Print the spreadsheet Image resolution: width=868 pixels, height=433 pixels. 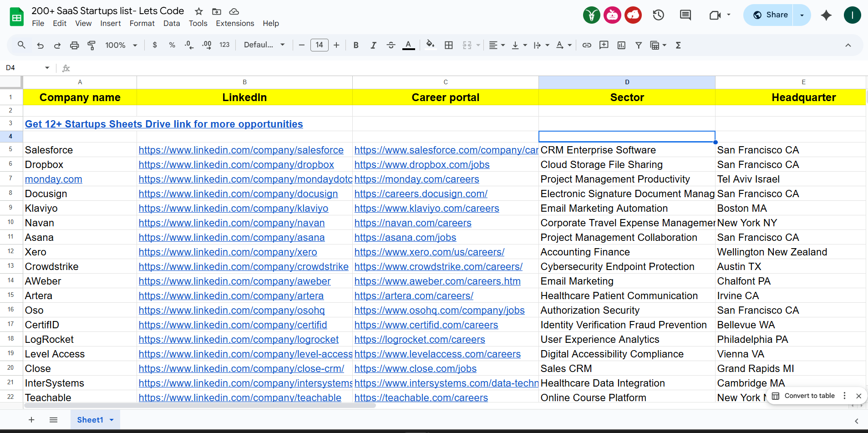(x=75, y=45)
